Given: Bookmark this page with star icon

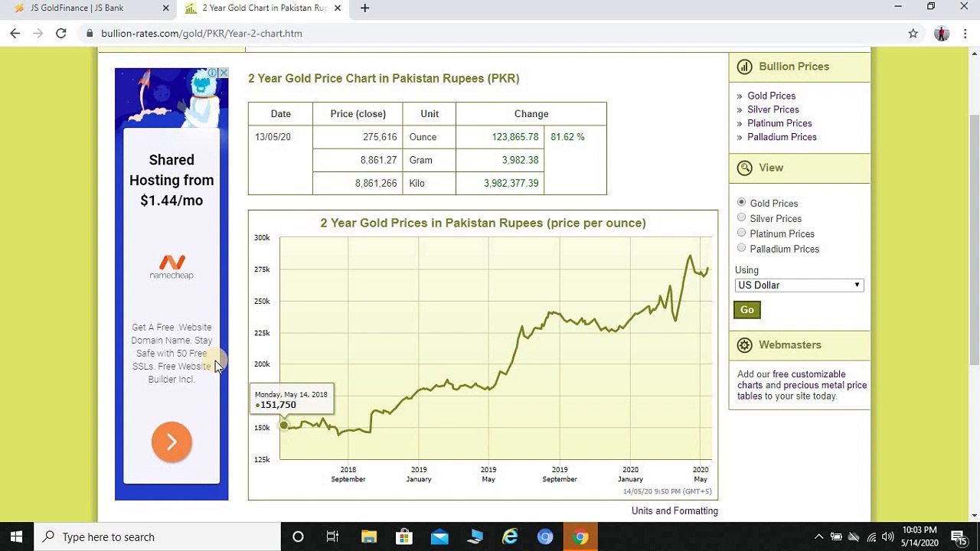Looking at the screenshot, I should coord(913,34).
